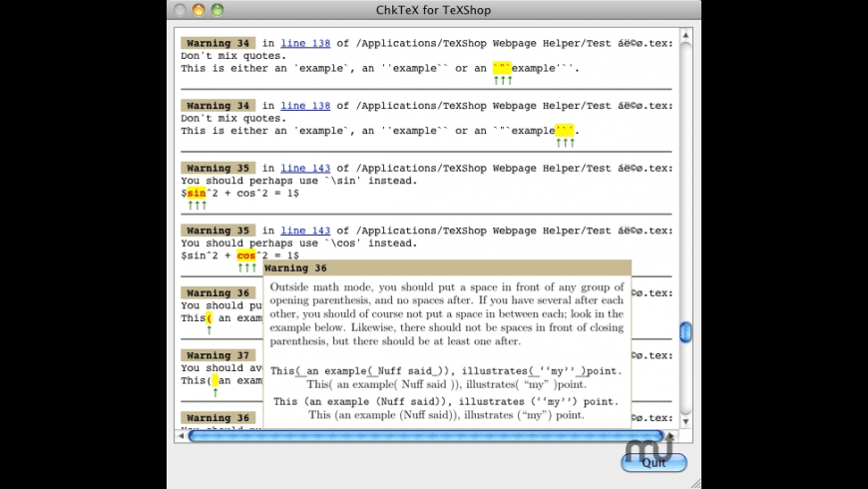Click the left arrow of the horizontal scrollbar
The image size is (868, 489).
[181, 436]
